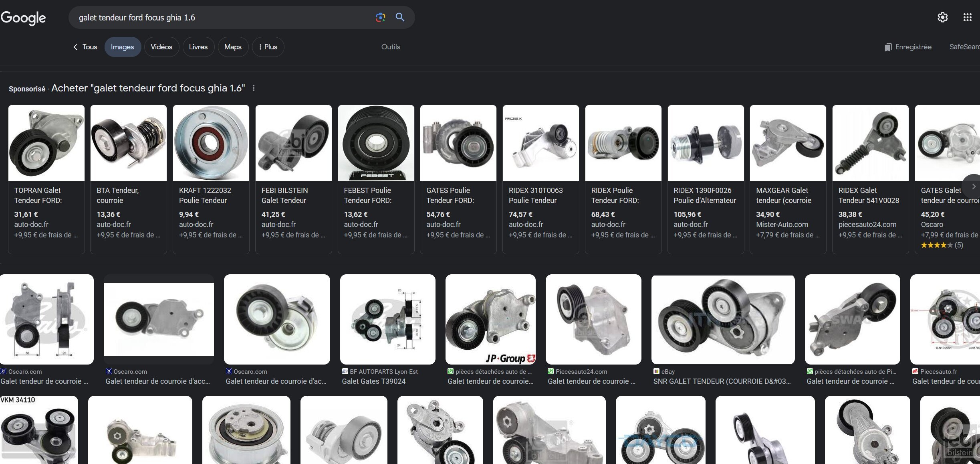Screen dimensions: 980x464
Task: Open quick settings gear icon
Action: (x=942, y=17)
